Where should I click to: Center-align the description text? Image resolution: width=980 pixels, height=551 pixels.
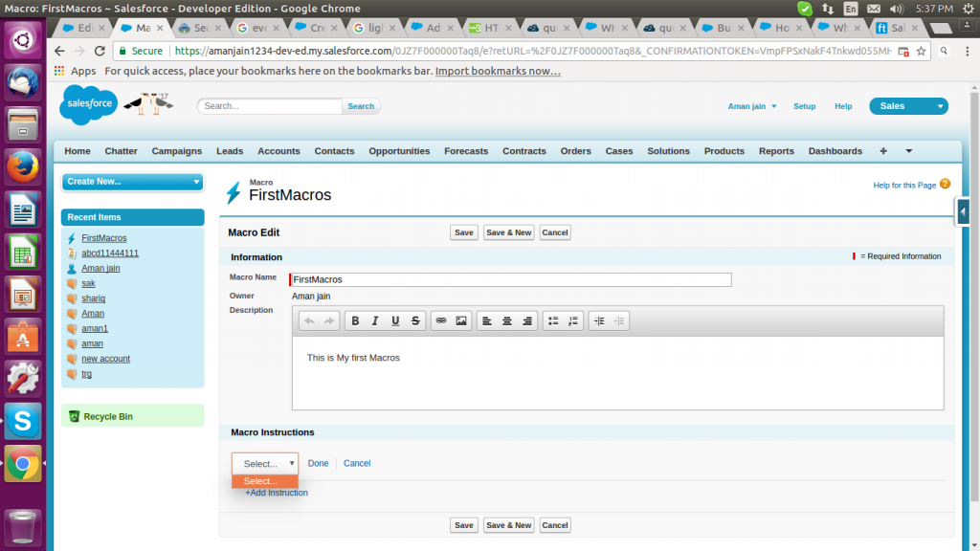(x=507, y=320)
